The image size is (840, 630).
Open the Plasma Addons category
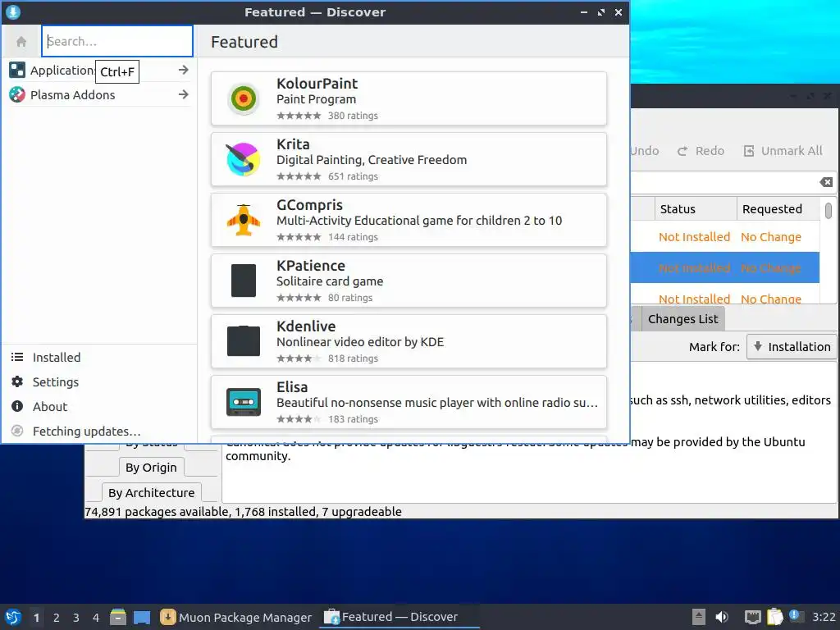[99, 95]
